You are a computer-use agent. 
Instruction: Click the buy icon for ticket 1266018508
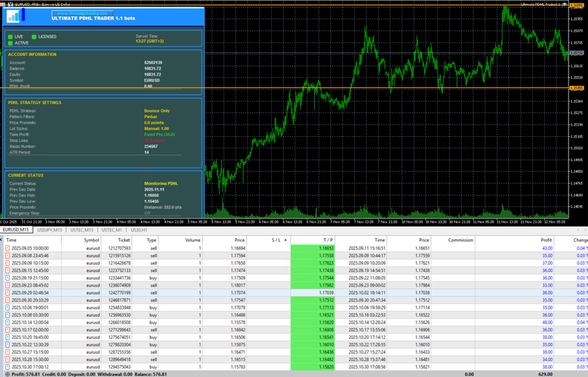pos(7,323)
